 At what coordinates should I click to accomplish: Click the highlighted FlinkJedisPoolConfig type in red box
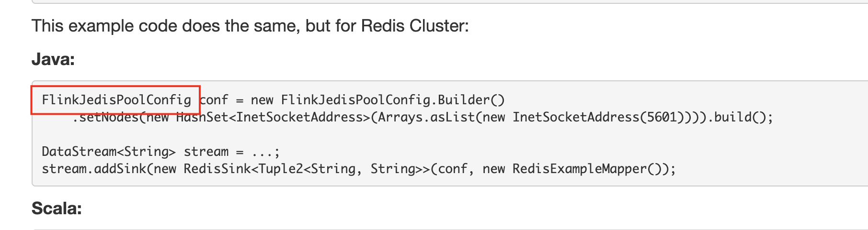pyautogui.click(x=116, y=100)
